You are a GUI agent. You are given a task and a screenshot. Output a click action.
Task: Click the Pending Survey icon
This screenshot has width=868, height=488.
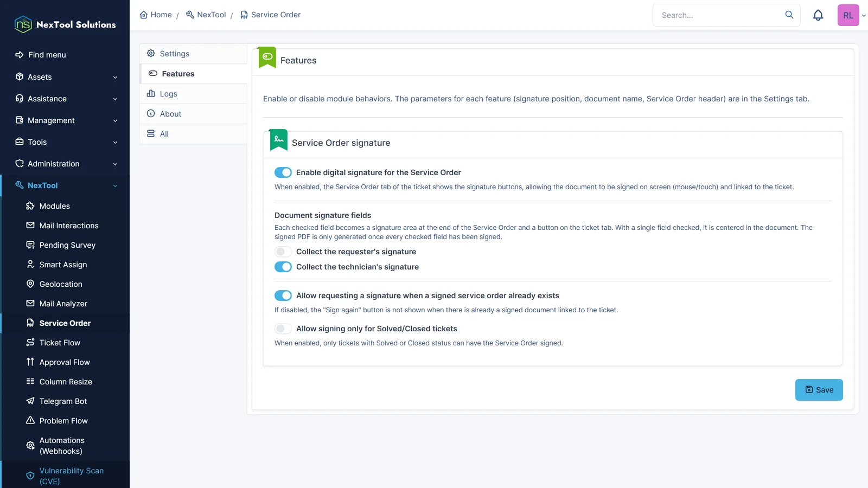click(x=30, y=245)
